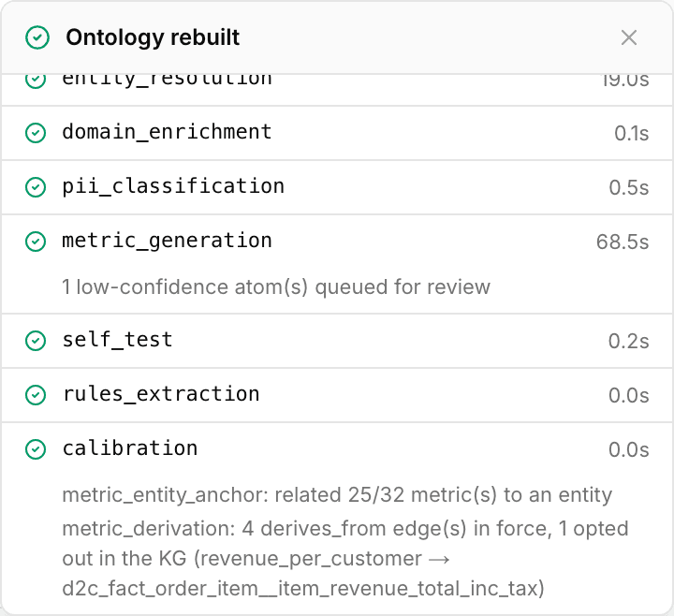674x616 pixels.
Task: Click the metric_derivation calibration message
Action: click(x=345, y=558)
